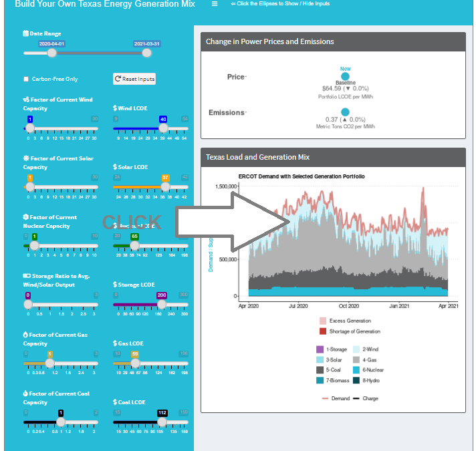Click the dollar icon beside Wind LCOE
The image size is (476, 451).
pos(115,108)
